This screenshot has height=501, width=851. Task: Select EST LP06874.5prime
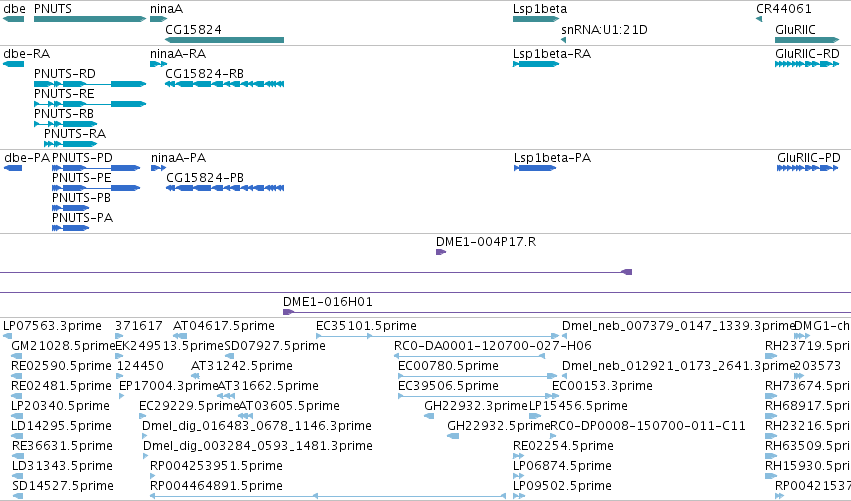pos(562,466)
